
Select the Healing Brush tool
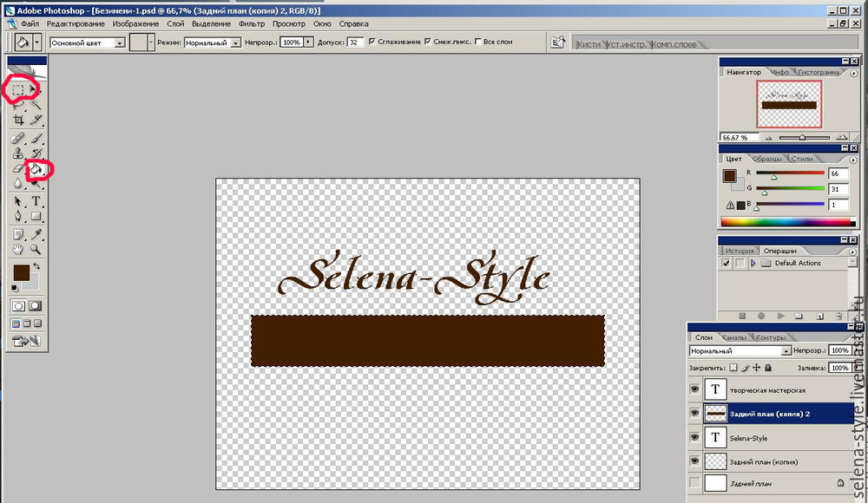click(x=17, y=138)
